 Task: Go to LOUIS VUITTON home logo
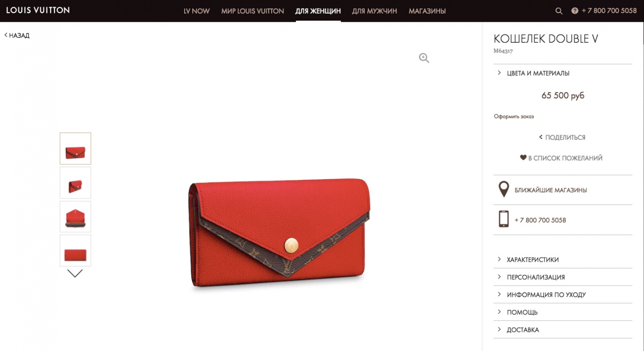pyautogui.click(x=38, y=10)
